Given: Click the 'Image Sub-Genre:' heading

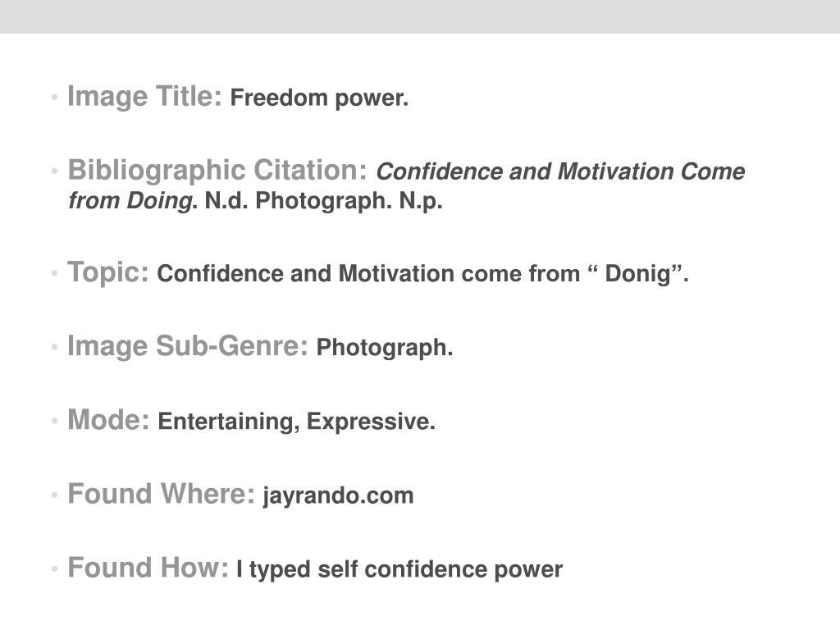Looking at the screenshot, I should point(188,346).
